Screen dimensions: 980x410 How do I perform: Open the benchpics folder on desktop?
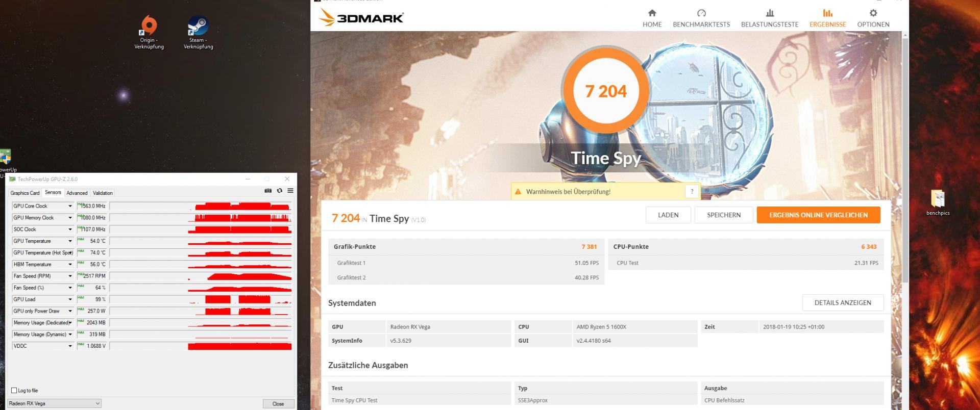point(938,202)
